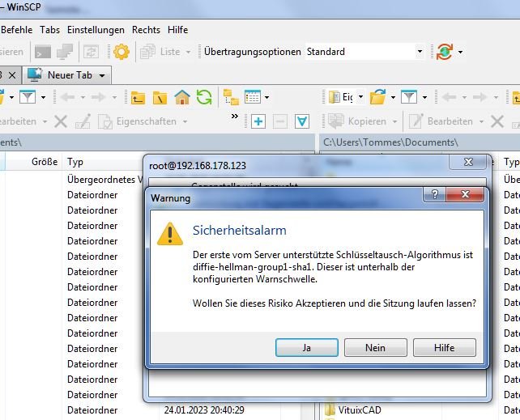The width and height of the screenshot is (520, 420).
Task: Sort by the Typ column header
Action: coord(75,162)
